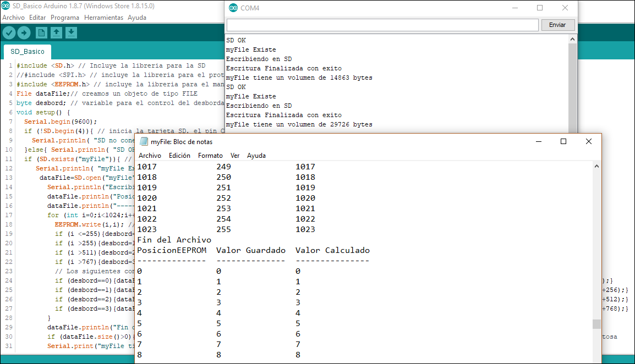
Task: Open a sketch with the up-arrow icon
Action: pos(56,33)
